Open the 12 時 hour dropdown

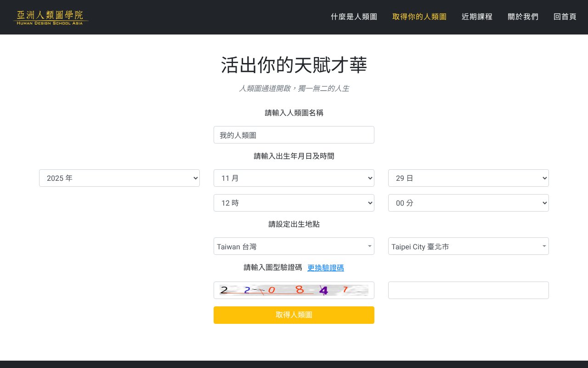tap(294, 203)
